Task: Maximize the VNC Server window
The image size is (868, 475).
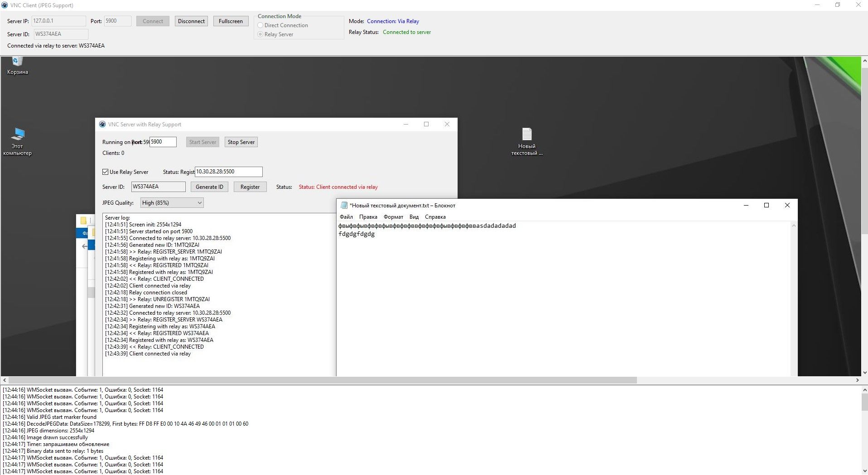Action: pos(426,124)
